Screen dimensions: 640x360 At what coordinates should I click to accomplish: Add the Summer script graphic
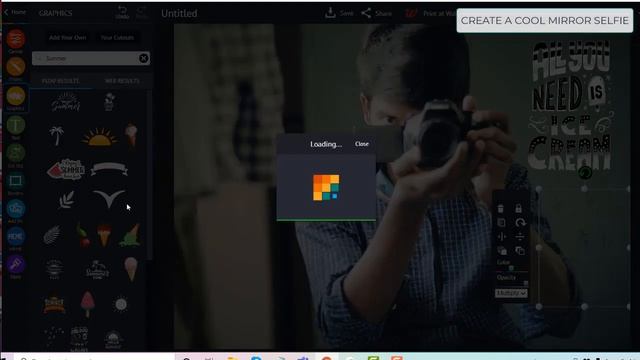tap(66, 102)
